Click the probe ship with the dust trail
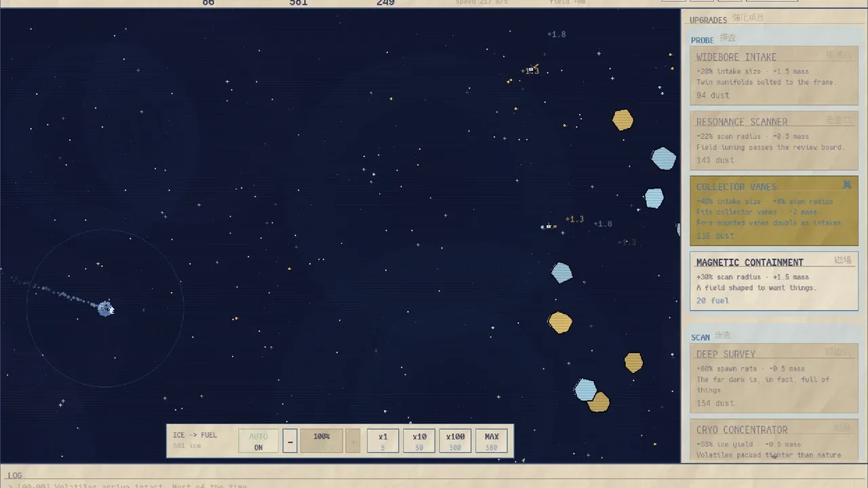The image size is (868, 488). (105, 308)
